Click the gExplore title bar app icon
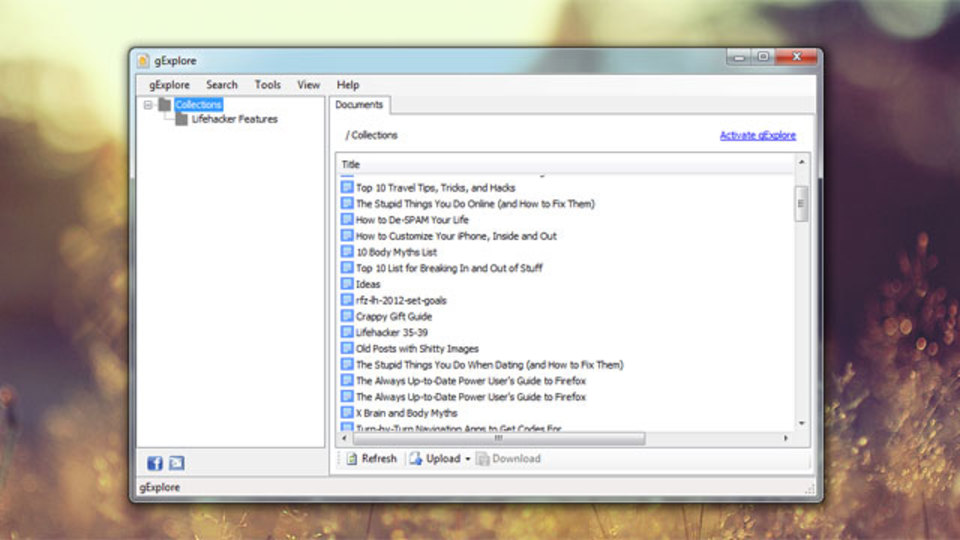This screenshot has width=960, height=540. (143, 61)
